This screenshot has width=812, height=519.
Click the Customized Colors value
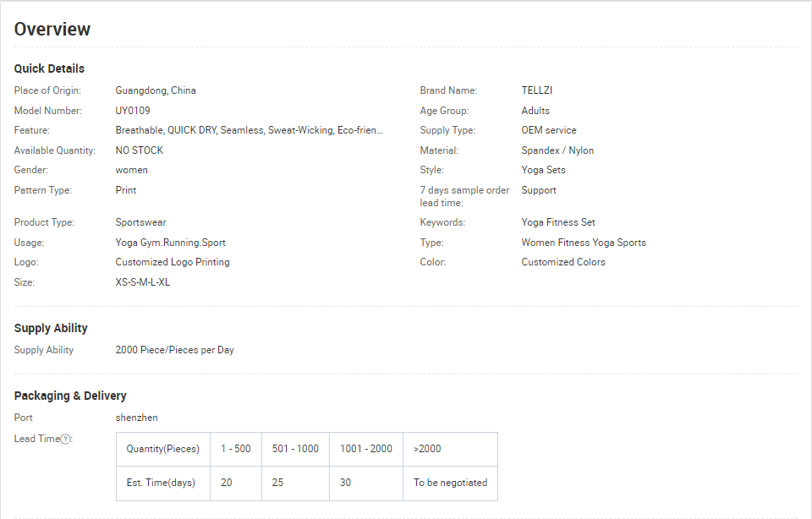[562, 262]
